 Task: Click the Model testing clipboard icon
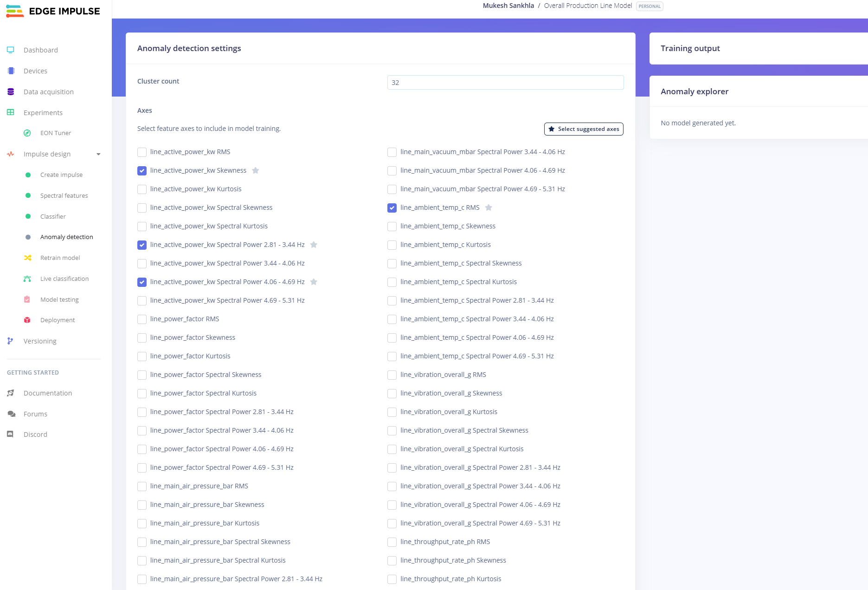[x=27, y=299]
